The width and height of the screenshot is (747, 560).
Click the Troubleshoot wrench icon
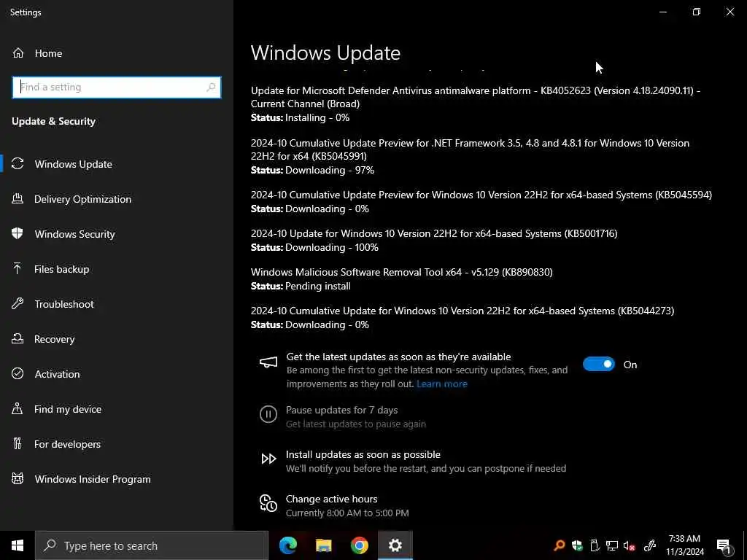coord(18,304)
